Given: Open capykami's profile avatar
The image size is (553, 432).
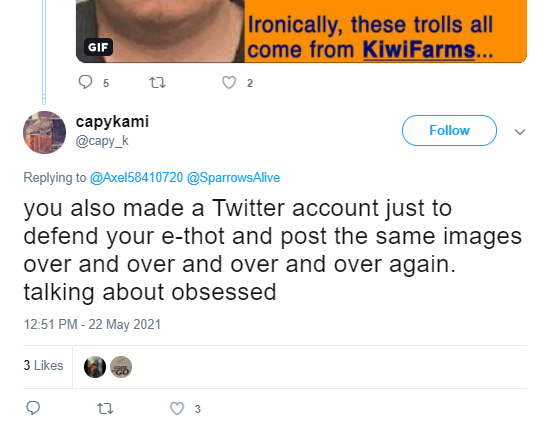Looking at the screenshot, I should coord(44,132).
